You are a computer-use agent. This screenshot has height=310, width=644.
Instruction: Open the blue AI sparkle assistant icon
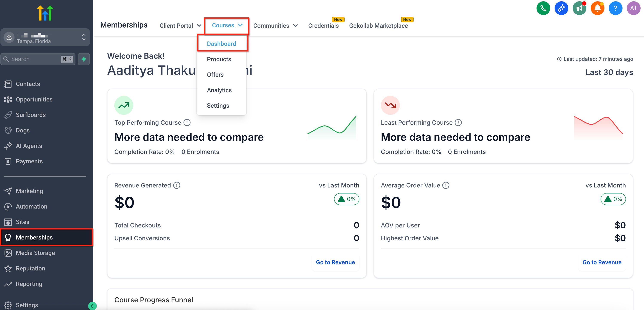click(x=561, y=8)
